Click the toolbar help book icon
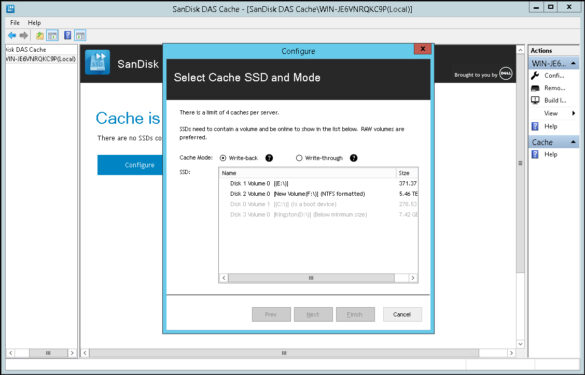Viewport: 585px width, 375px height. pyautogui.click(x=68, y=35)
